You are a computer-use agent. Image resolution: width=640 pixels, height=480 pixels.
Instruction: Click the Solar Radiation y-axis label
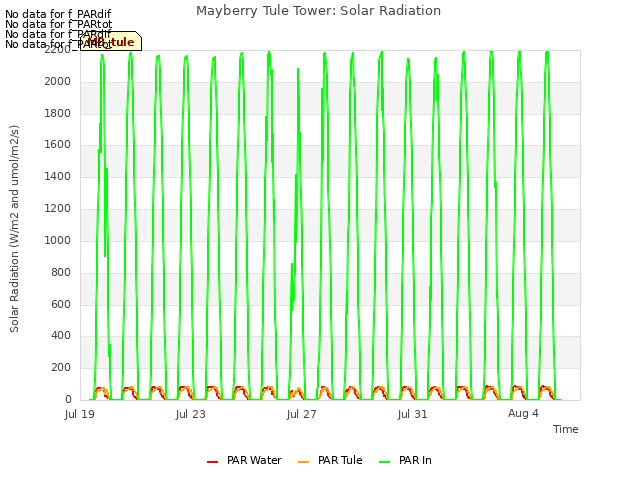pyautogui.click(x=14, y=229)
